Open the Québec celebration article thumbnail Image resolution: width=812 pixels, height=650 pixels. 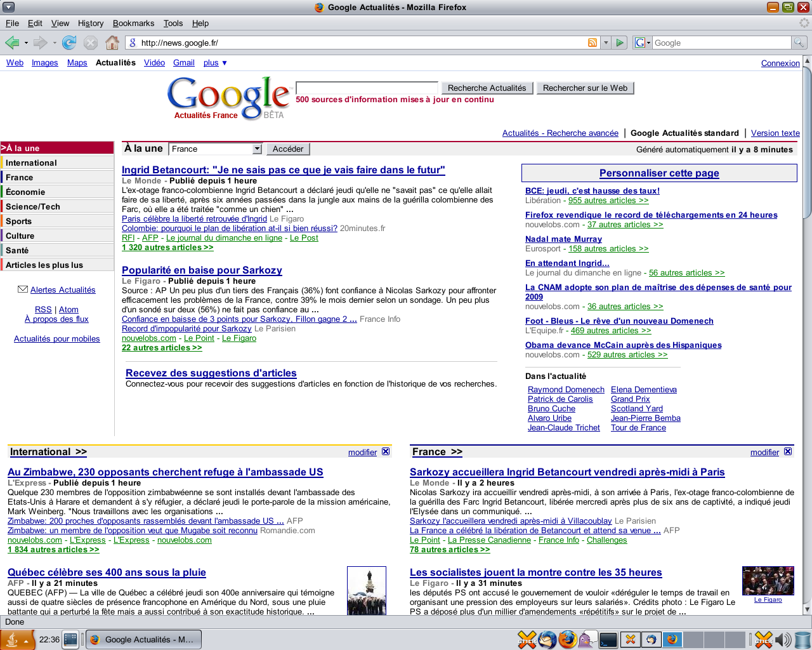pyautogui.click(x=367, y=590)
